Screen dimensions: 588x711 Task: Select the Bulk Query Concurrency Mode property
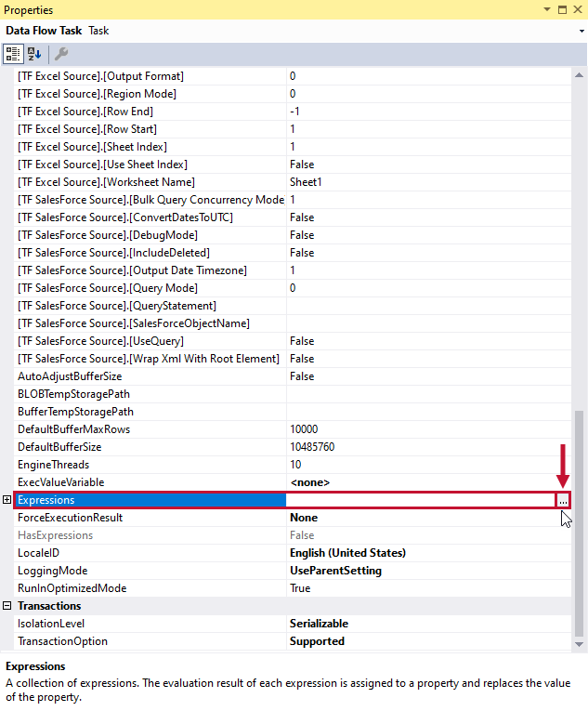[151, 200]
